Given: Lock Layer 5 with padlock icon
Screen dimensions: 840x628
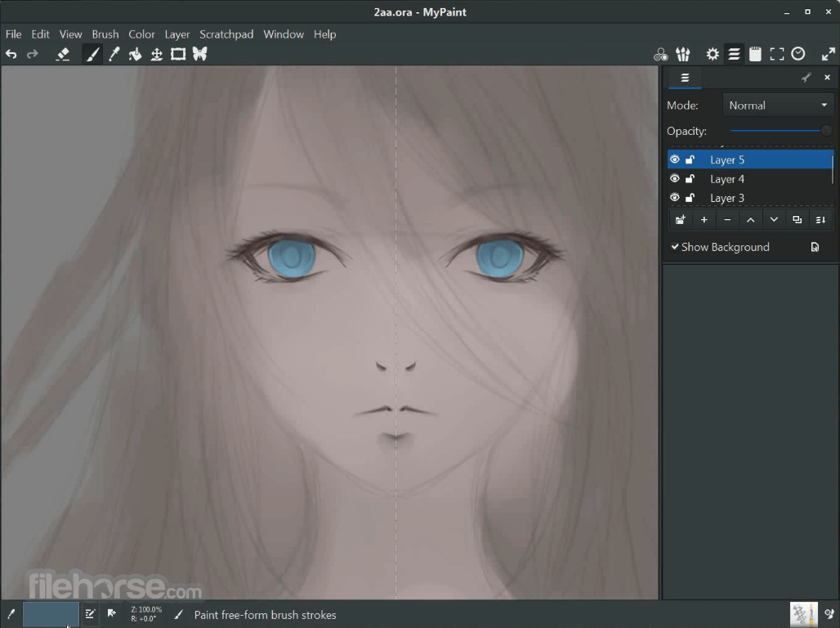Looking at the screenshot, I should pyautogui.click(x=690, y=159).
